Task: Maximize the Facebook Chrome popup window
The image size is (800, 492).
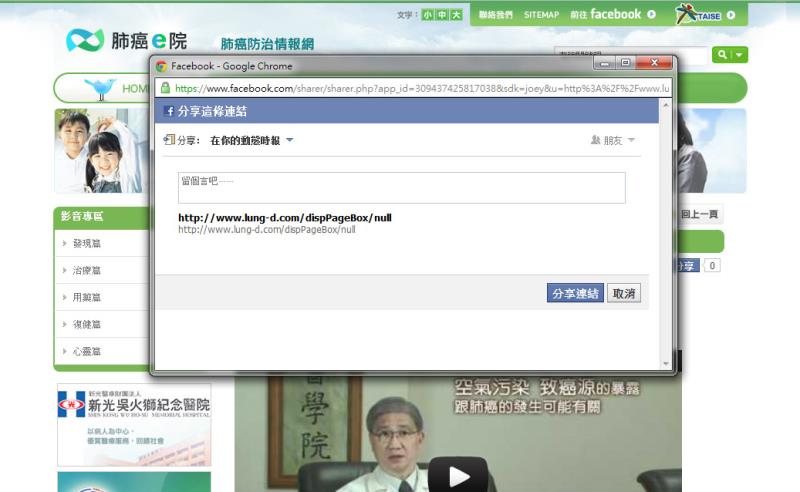Action: (626, 63)
